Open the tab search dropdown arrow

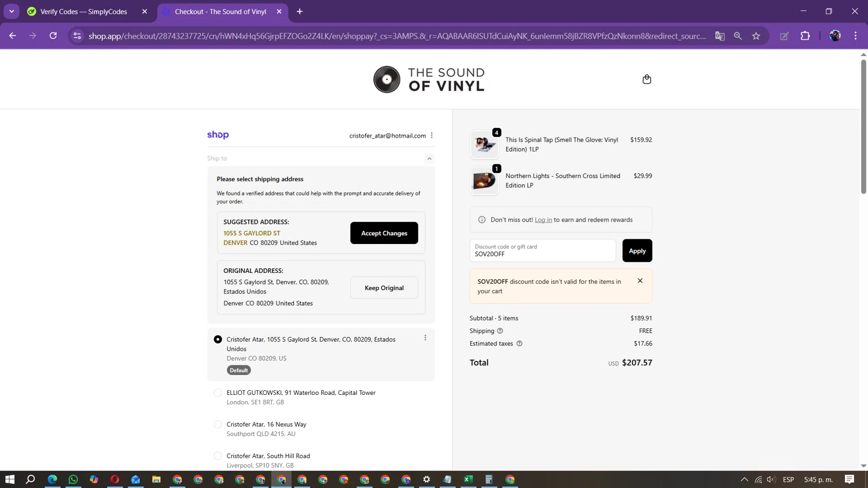pos(12,12)
